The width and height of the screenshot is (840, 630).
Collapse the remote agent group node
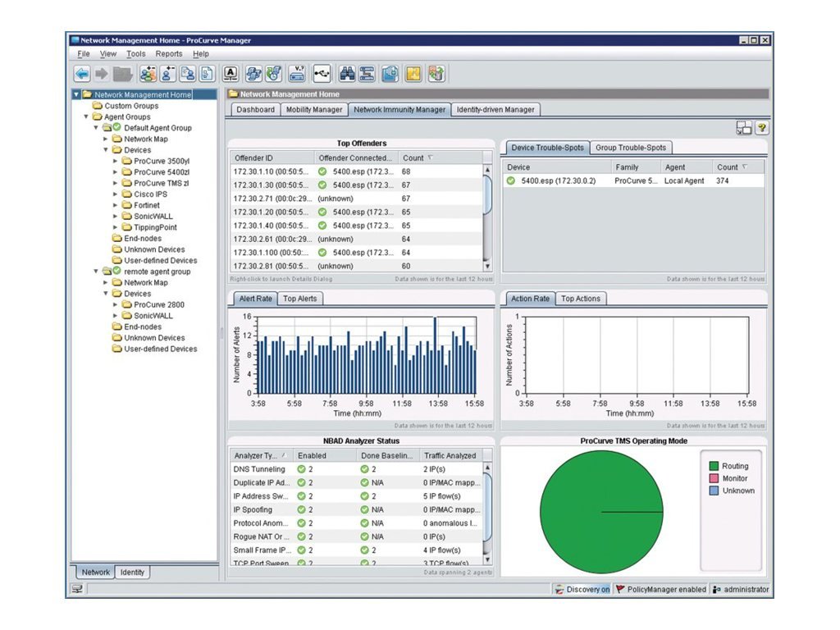click(96, 272)
